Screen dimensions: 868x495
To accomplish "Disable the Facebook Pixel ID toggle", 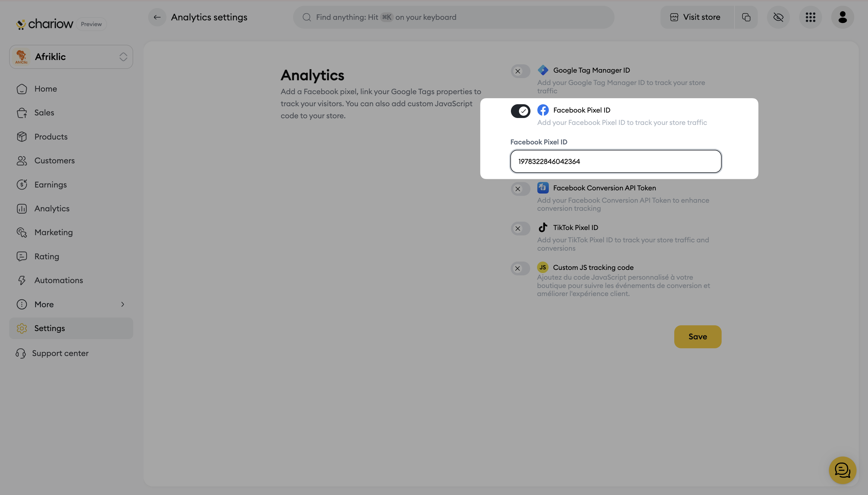I will point(520,111).
